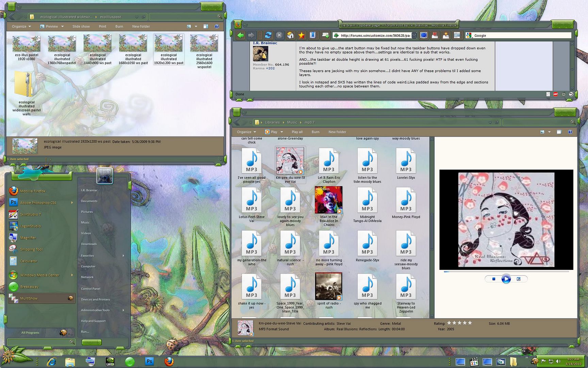The height and width of the screenshot is (368, 588).
Task: Select the ecological illustrated 2560x1600 wspastel image
Action: 204,51
